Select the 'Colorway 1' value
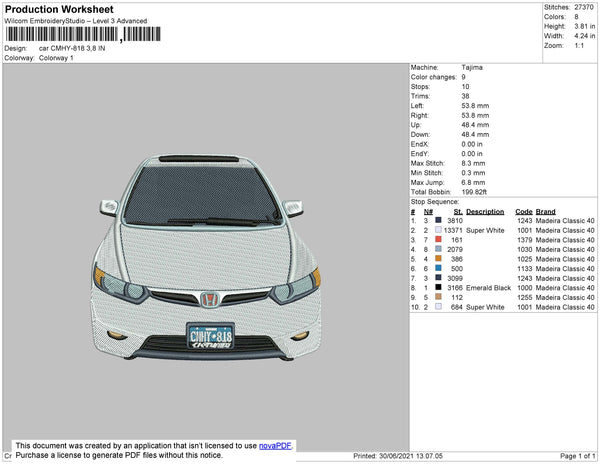 (56, 58)
